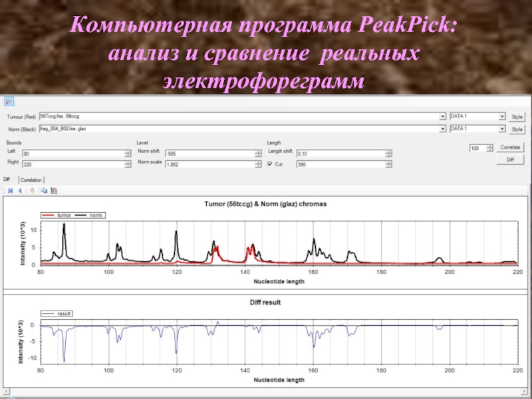This screenshot has width=532, height=399.
Task: Click the Correlate button
Action: 510,147
